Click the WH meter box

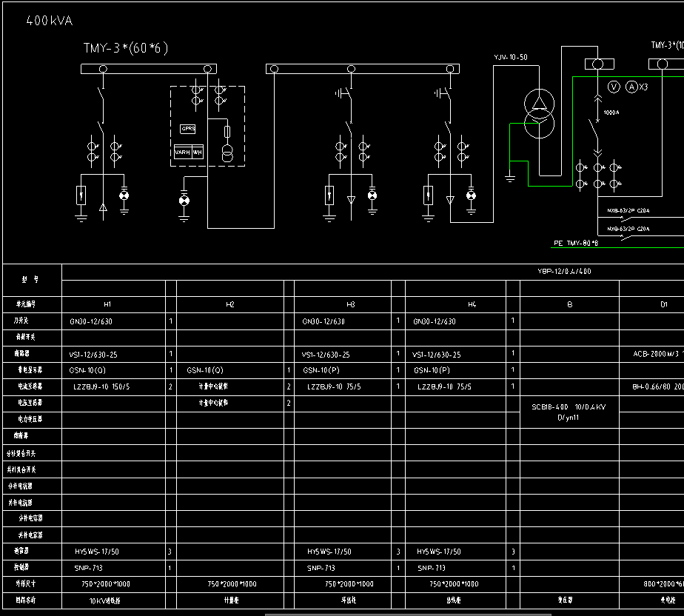198,152
